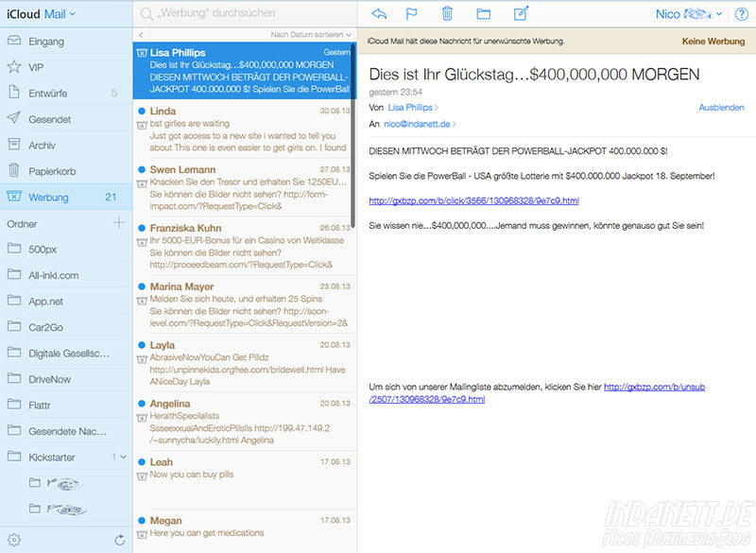Click the sender link Lisa Phillips
This screenshot has height=553, width=756.
[410, 108]
